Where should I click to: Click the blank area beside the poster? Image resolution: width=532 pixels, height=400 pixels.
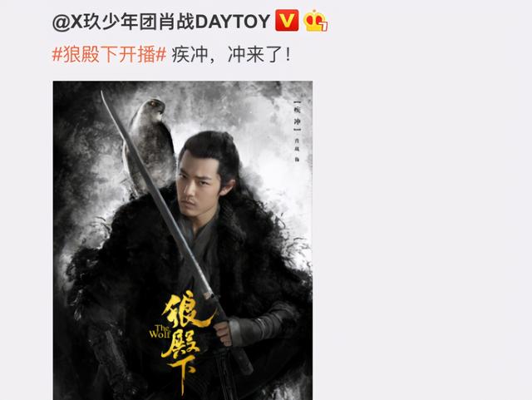pyautogui.click(x=421, y=238)
